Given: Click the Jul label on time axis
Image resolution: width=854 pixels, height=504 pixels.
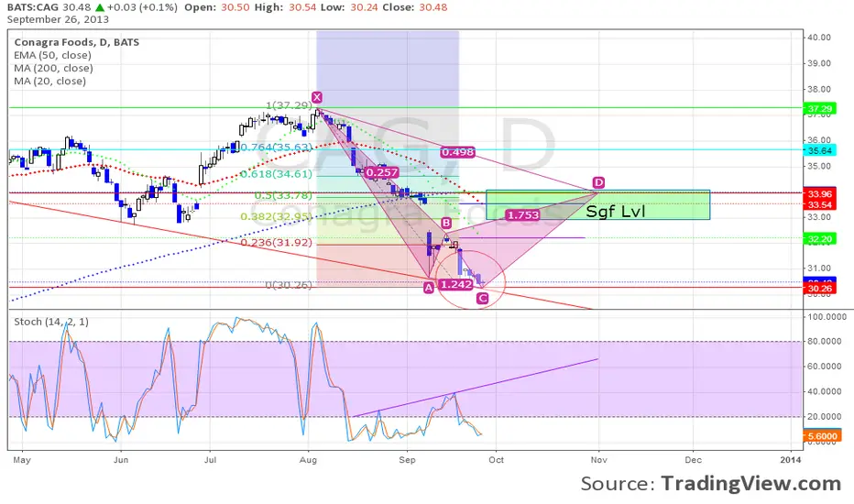Looking at the screenshot, I should pos(210,460).
